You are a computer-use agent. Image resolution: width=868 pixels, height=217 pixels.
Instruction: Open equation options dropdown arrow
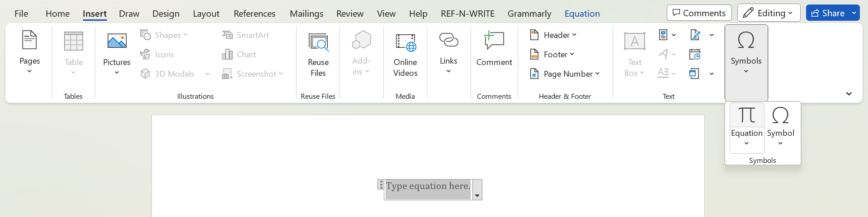pos(477,195)
